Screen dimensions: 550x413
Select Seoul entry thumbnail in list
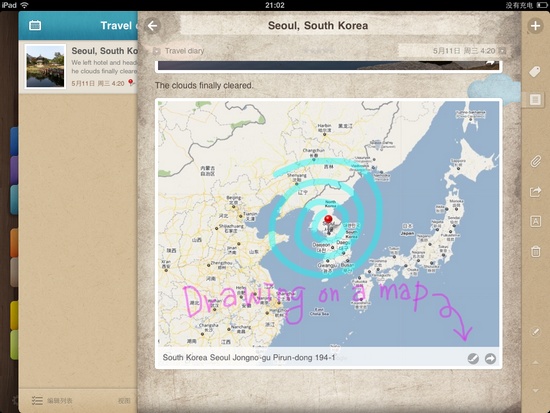(x=45, y=66)
